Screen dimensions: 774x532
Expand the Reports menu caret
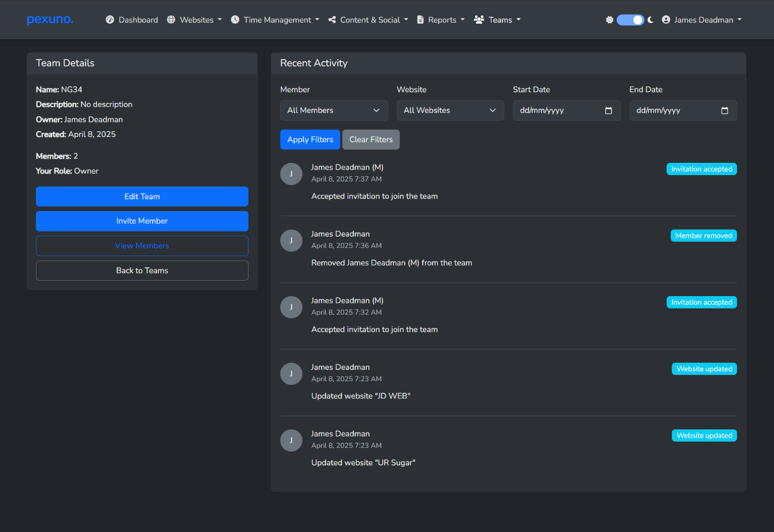(463, 20)
